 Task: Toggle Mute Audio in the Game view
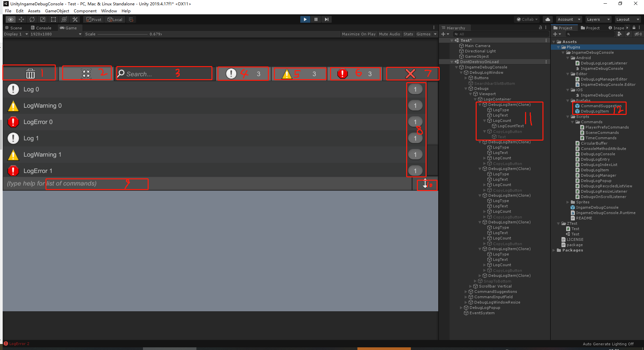coord(389,34)
